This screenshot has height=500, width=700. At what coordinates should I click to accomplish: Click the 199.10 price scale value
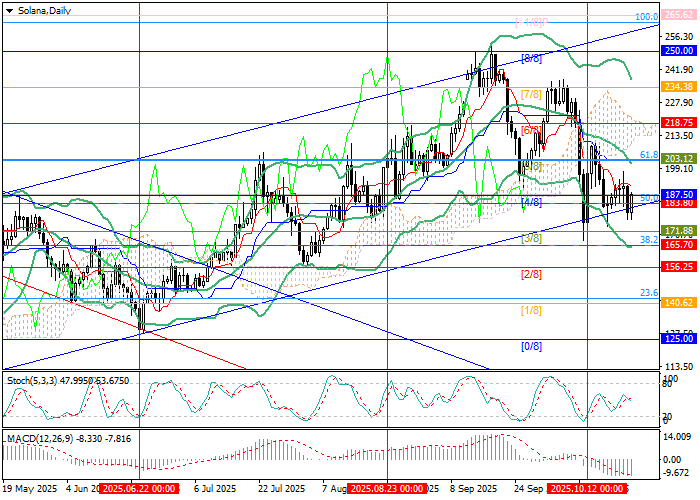[679, 169]
